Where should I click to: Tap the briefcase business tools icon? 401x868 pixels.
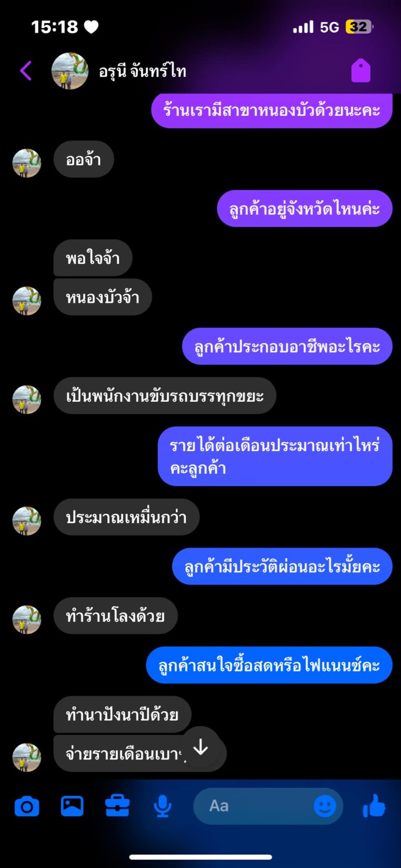117,806
